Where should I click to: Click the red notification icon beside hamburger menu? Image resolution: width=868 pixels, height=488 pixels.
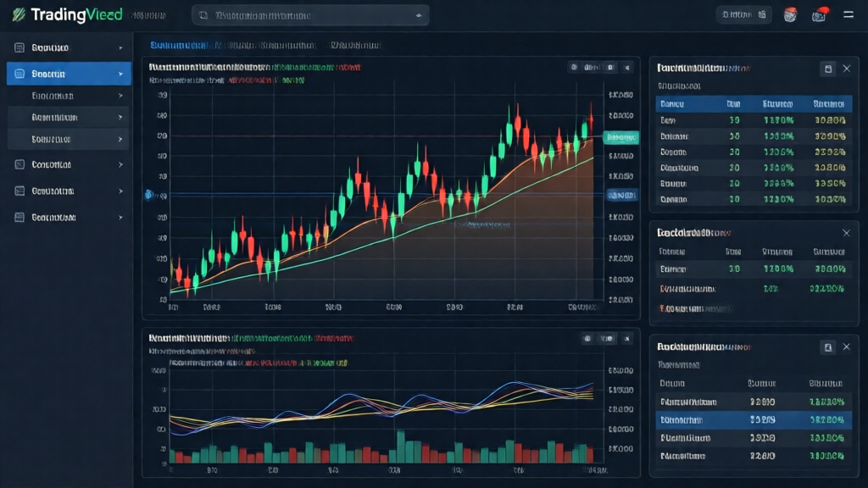coord(819,14)
